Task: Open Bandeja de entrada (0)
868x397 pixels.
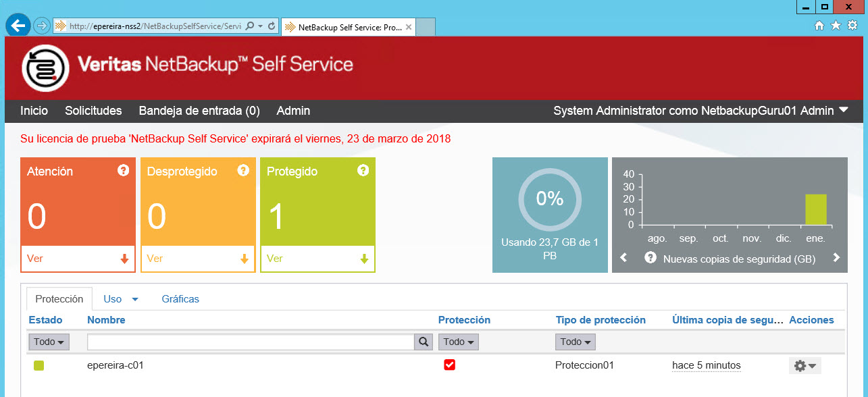Action: tap(199, 111)
